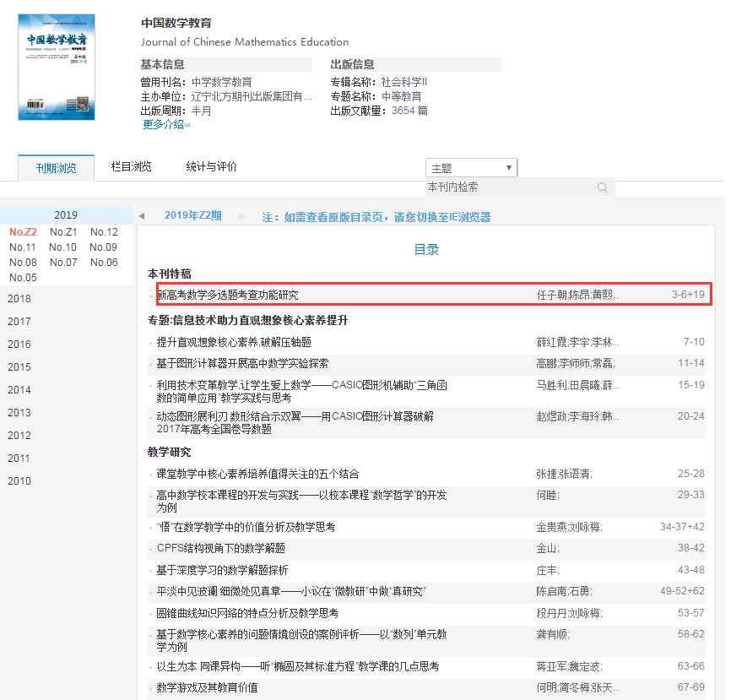Go to previous issue arrow
Viewport: 731px width, 700px height.
pyautogui.click(x=142, y=216)
